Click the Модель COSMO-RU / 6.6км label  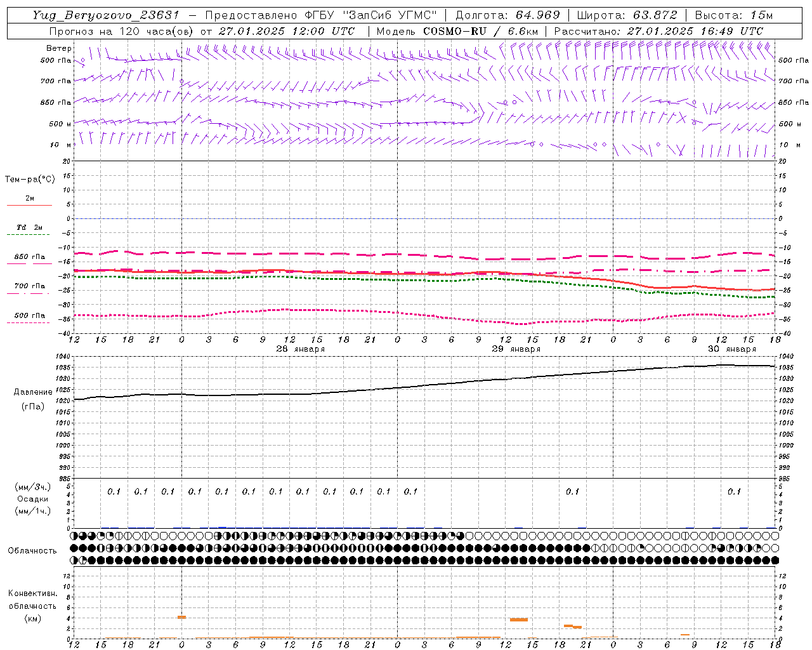(x=457, y=31)
